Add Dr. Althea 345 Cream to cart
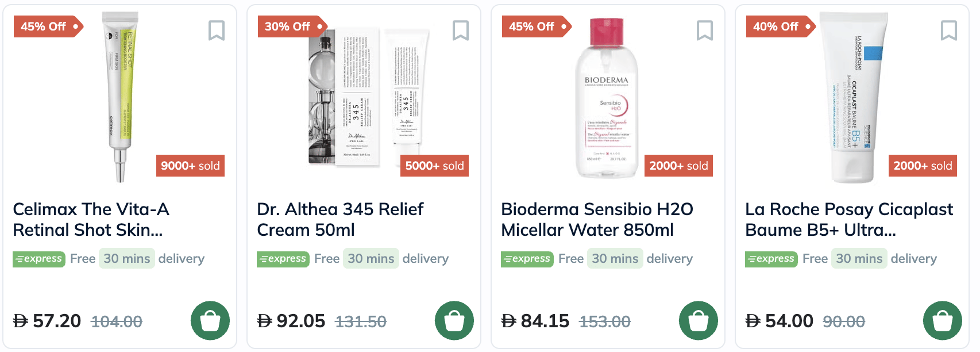This screenshot has width=980, height=352. pyautogui.click(x=454, y=320)
